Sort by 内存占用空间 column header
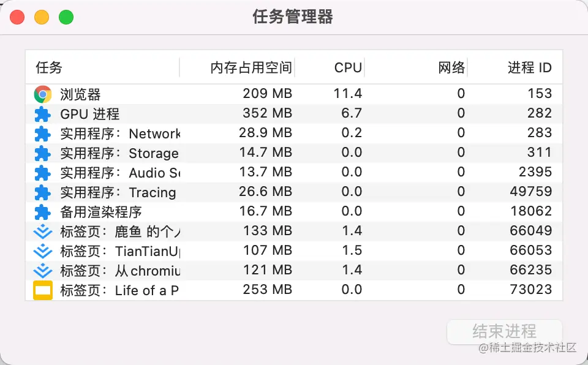This screenshot has width=588, height=365. [x=251, y=67]
